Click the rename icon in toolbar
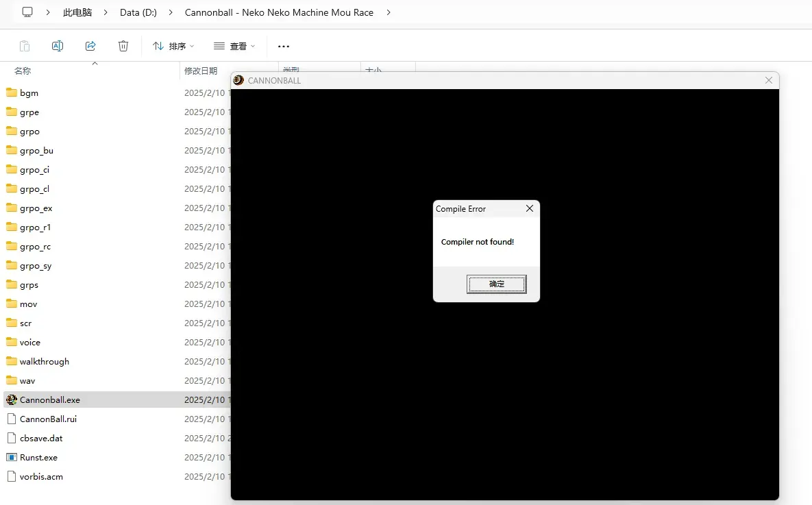This screenshot has height=505, width=812. 58,46
